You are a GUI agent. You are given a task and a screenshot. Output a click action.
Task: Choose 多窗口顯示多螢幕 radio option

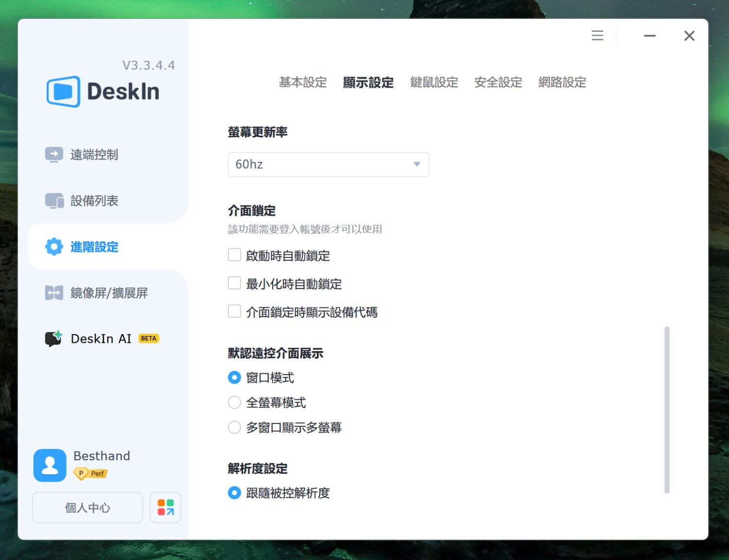234,427
